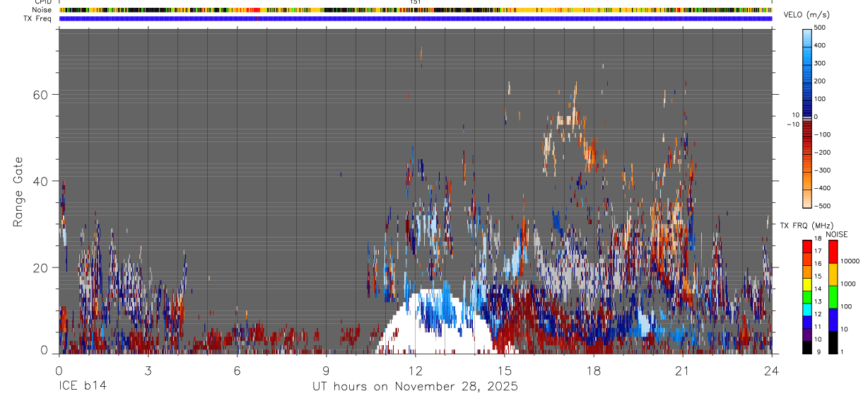Click the 400 tick on VELO colorbar
The height and width of the screenshot is (401, 868).
click(820, 46)
